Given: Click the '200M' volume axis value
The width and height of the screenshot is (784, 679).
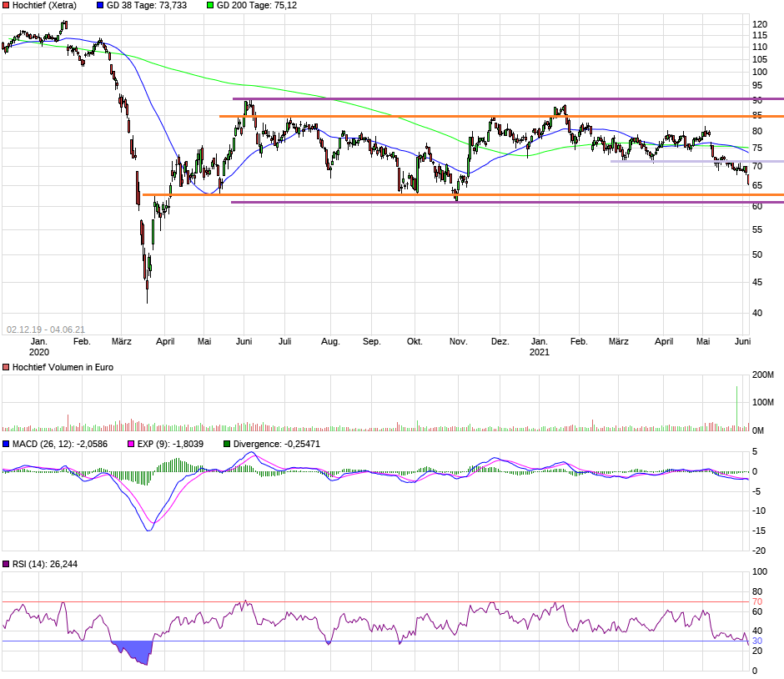Looking at the screenshot, I should [762, 375].
